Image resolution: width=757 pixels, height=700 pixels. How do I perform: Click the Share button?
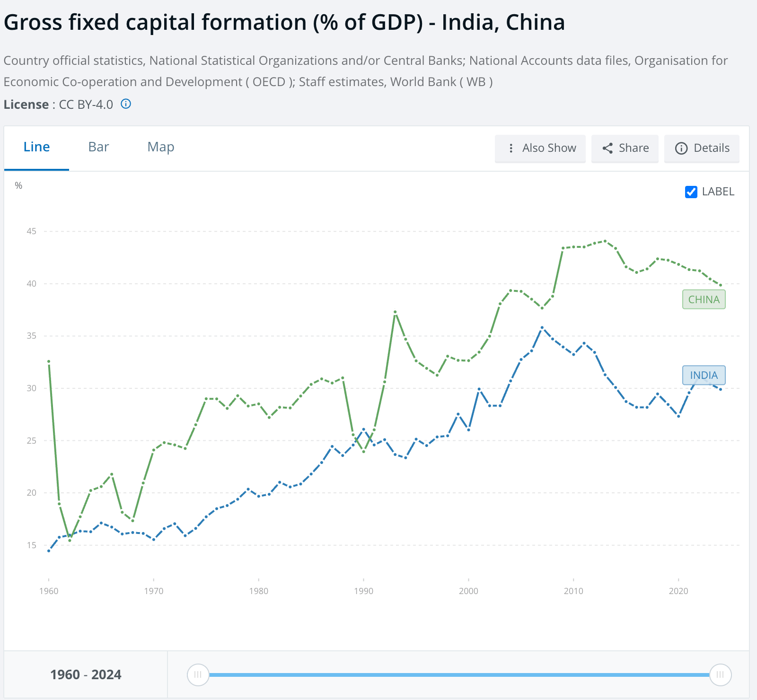click(x=625, y=149)
